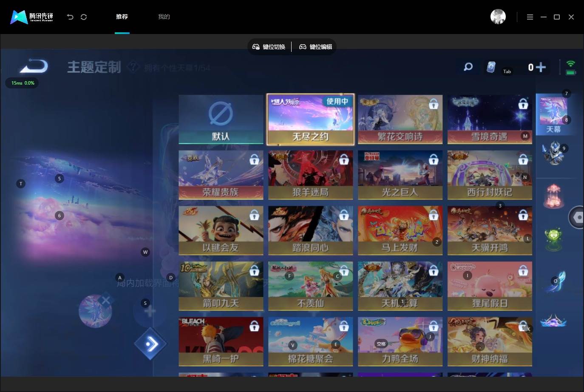Add a theme slot with plus circle
Screen dimensions: 584x392
coord(150,311)
